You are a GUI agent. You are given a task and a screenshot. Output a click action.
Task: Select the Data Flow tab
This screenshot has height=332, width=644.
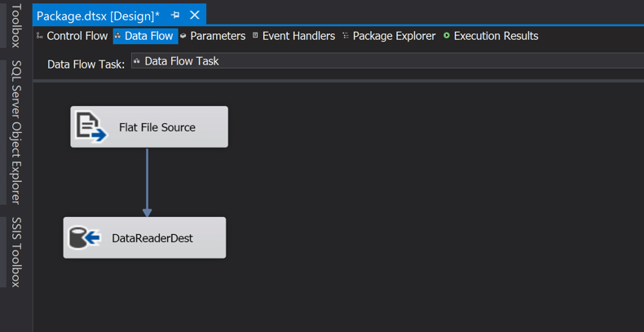click(148, 36)
